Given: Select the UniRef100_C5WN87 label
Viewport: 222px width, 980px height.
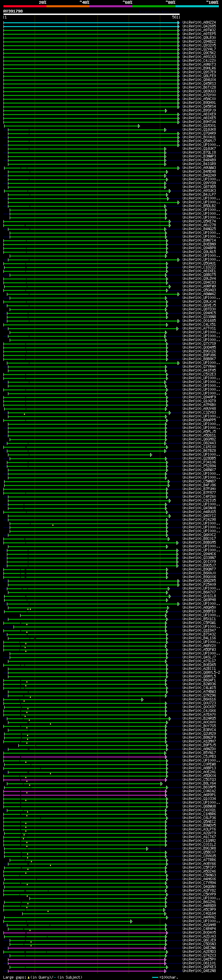Looking at the screenshot, I should pyautogui.click(x=199, y=481).
